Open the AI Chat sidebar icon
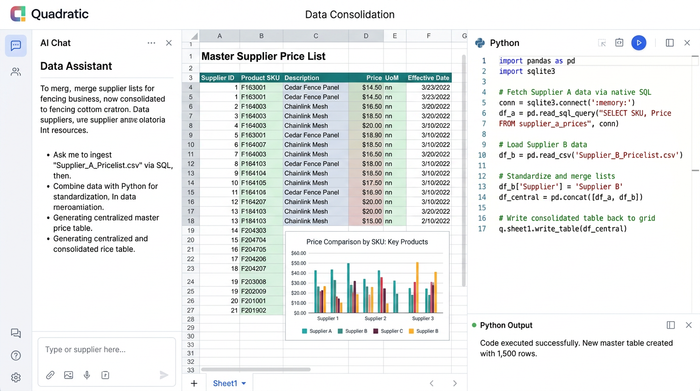 pyautogui.click(x=16, y=46)
